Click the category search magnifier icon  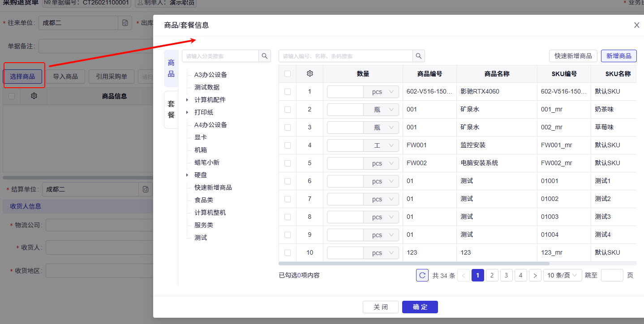[265, 56]
